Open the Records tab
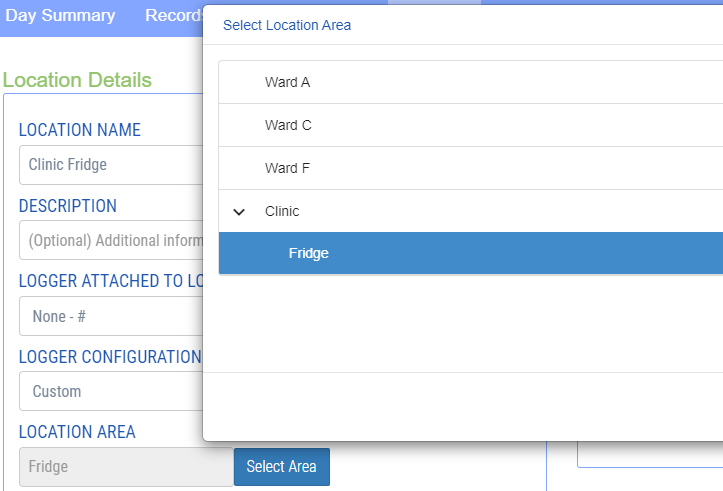Screen dimensions: 723x491 pyautogui.click(x=174, y=16)
